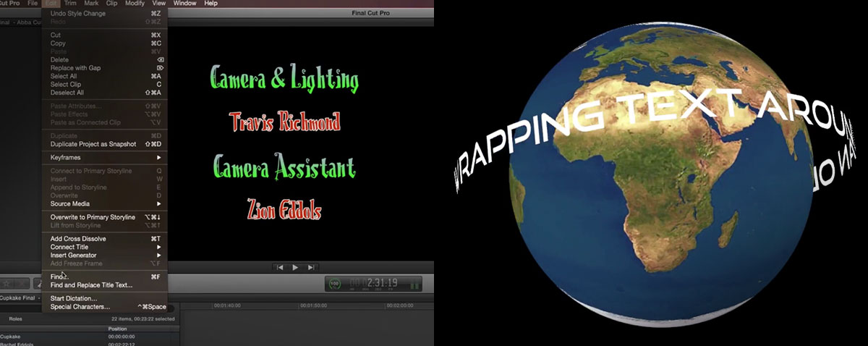This screenshot has width=868, height=346.
Task: Open the Clip menu
Action: point(111,4)
